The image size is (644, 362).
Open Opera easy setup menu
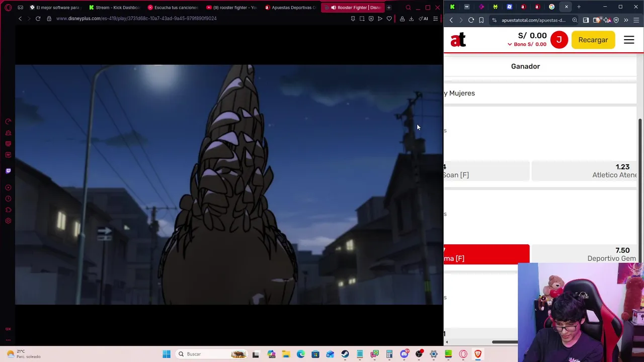point(435,19)
